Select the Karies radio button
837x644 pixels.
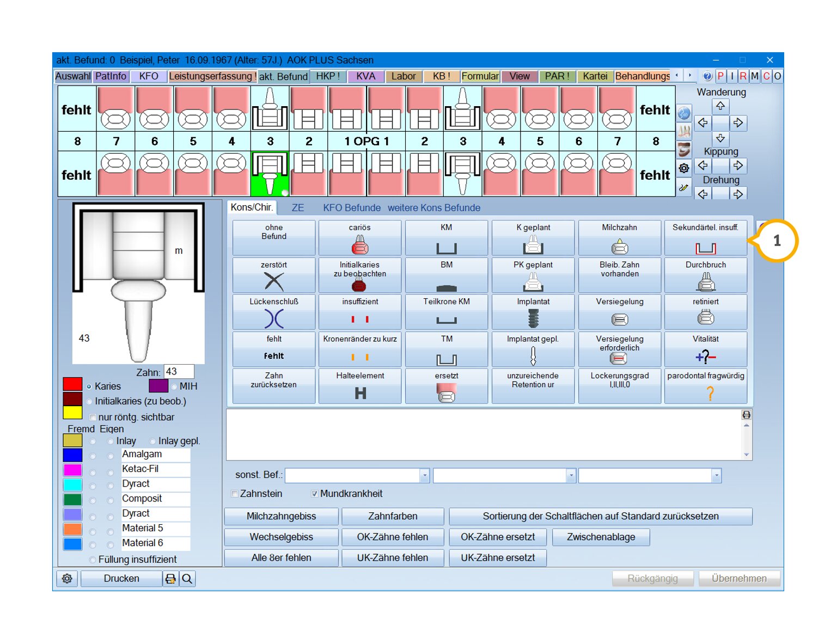point(89,387)
